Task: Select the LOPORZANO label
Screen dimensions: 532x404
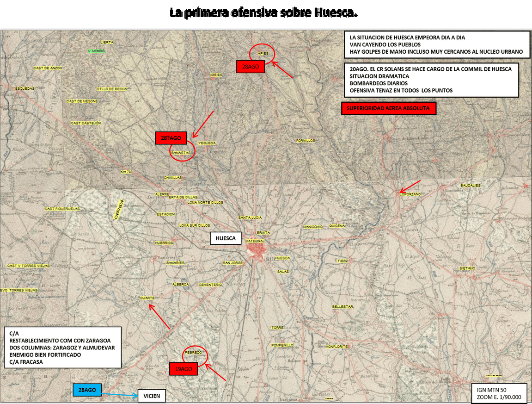Action: (x=410, y=194)
